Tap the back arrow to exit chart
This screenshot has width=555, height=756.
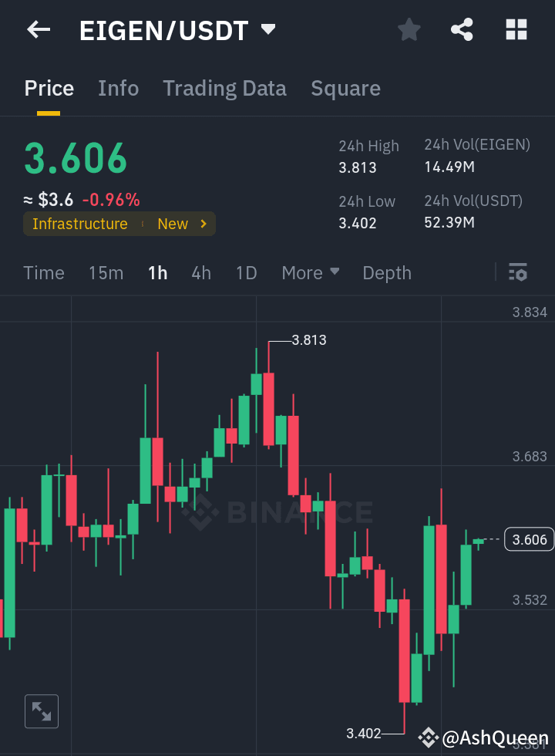tap(38, 29)
